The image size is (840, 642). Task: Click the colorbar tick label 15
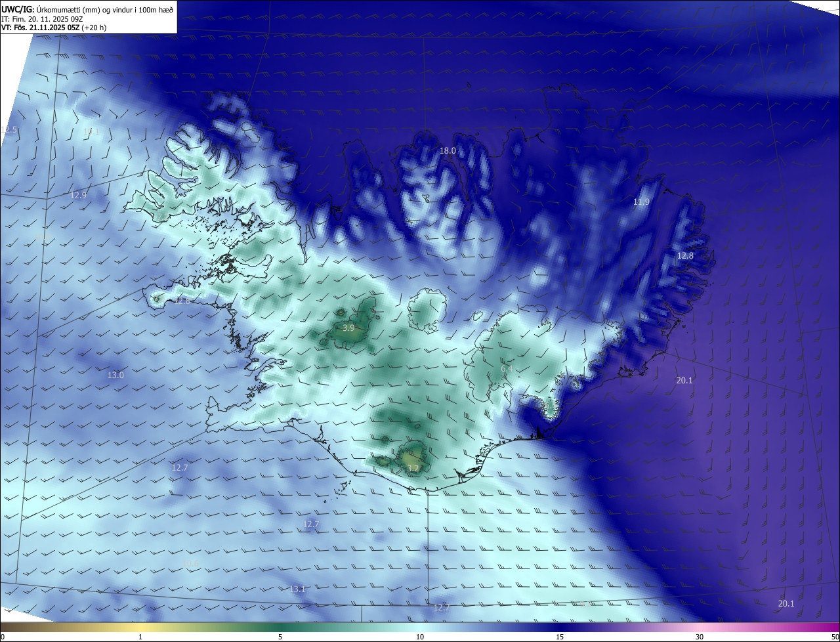pyautogui.click(x=560, y=637)
